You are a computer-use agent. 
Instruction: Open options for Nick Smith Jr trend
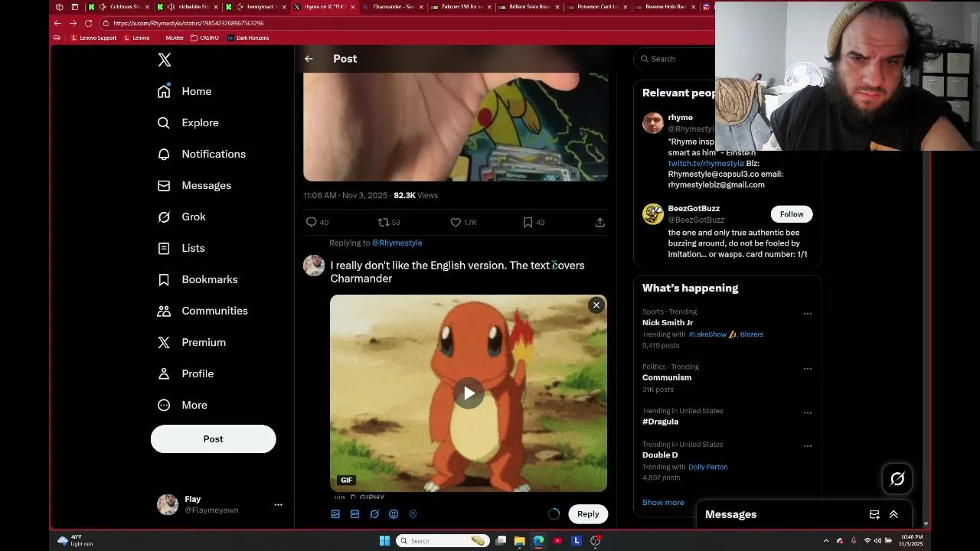tap(807, 313)
